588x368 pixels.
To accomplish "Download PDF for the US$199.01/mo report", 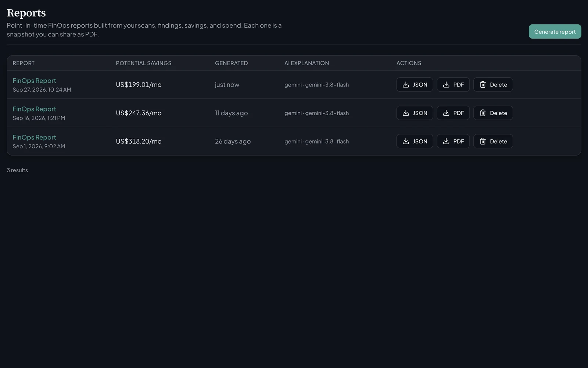I will 453,85.
